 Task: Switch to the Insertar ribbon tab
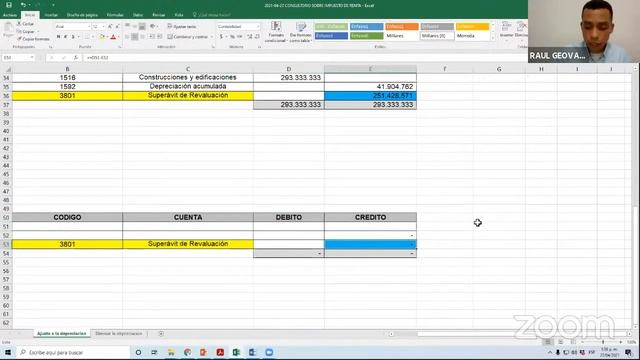pyautogui.click(x=51, y=15)
